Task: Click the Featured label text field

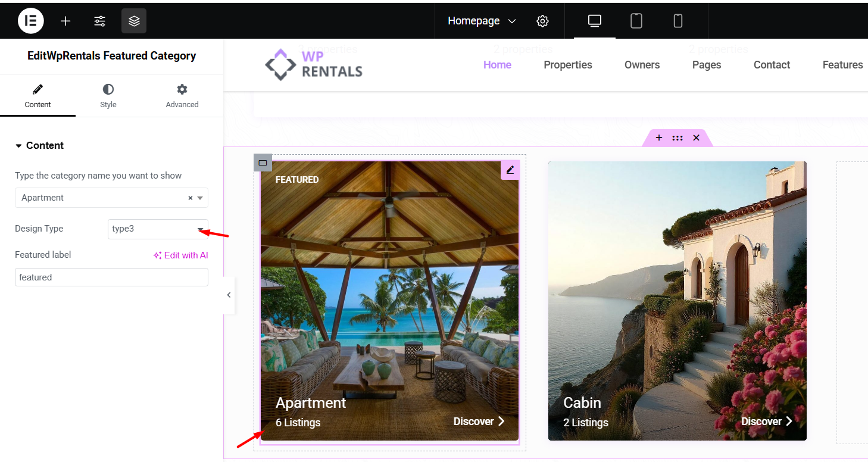Action: [111, 277]
